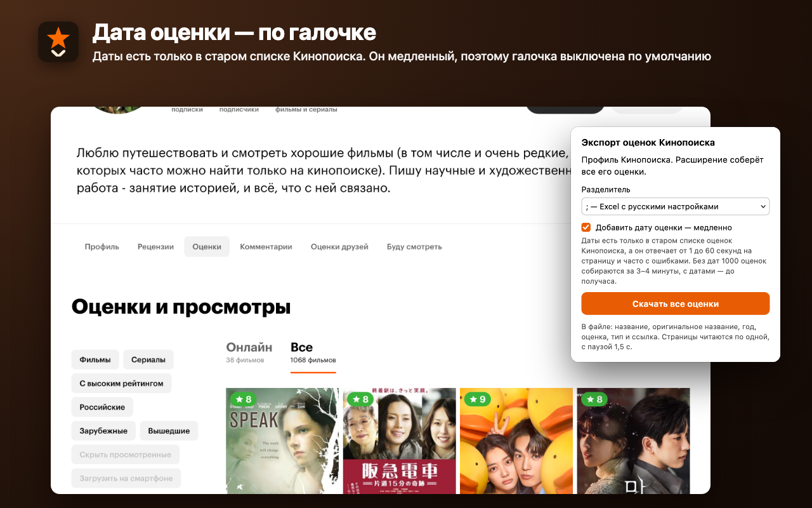The height and width of the screenshot is (508, 812).
Task: Click the Дата оценки — по галочке headline
Action: coord(235,32)
